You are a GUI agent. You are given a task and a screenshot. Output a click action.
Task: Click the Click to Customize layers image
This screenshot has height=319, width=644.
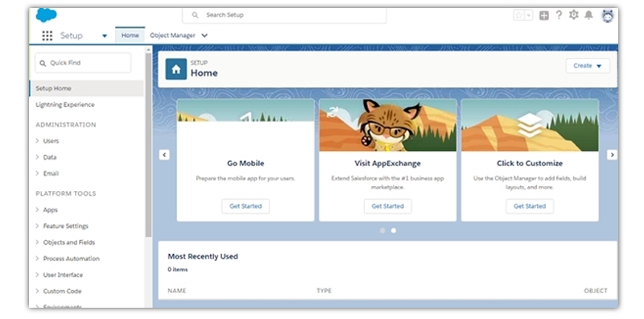coord(530,125)
